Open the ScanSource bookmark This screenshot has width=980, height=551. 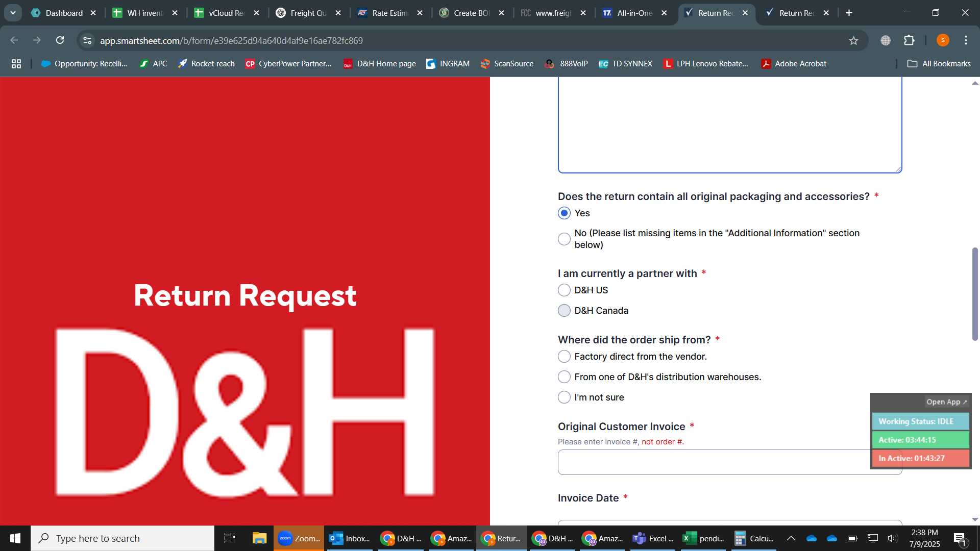pos(507,64)
